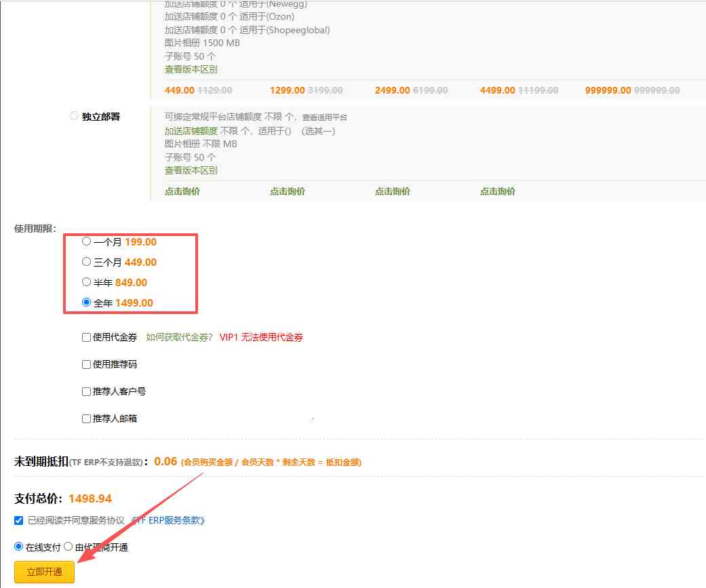The width and height of the screenshot is (706, 588).
Task: Click 点击询价 under the second price column
Action: point(287,191)
